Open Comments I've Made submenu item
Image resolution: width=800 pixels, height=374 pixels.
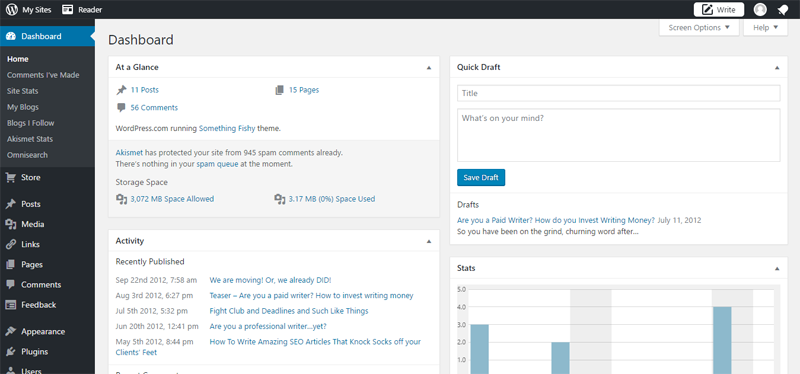click(43, 75)
